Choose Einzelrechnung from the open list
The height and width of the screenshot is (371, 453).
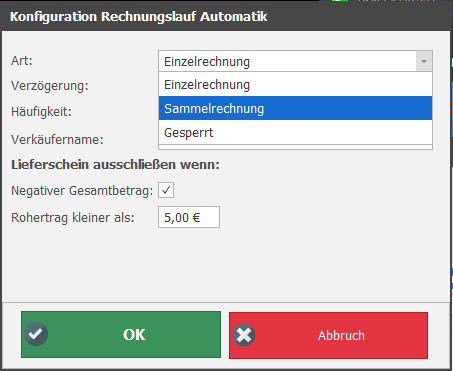pos(295,85)
